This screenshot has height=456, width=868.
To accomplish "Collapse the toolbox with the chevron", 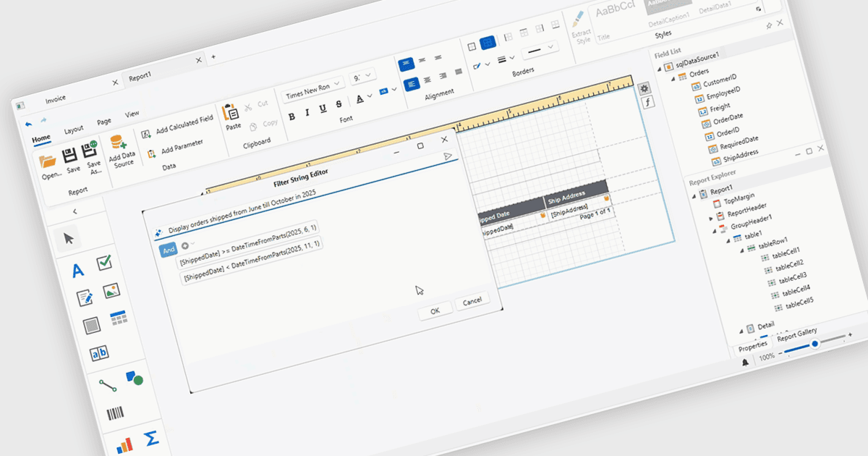I will click(x=75, y=211).
